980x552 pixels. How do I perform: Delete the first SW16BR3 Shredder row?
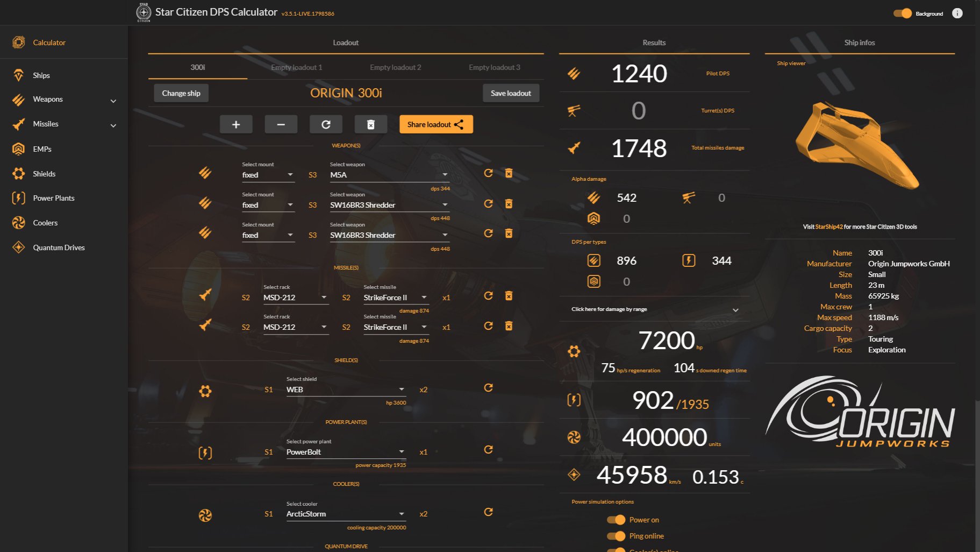pos(509,203)
